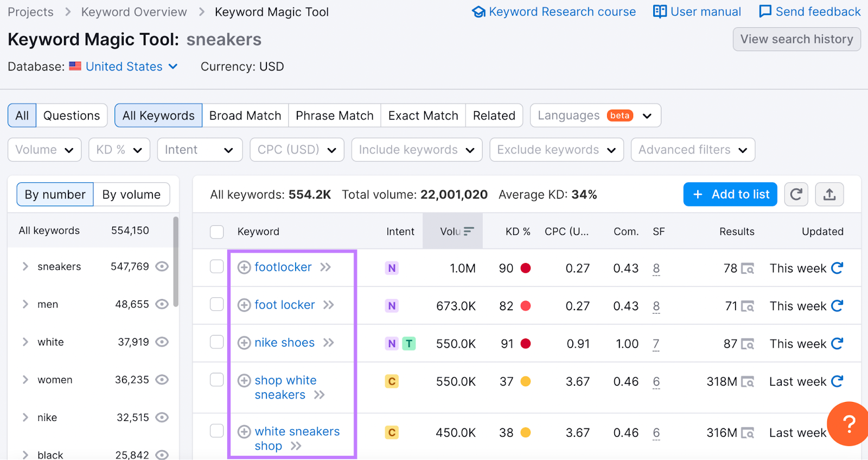Screen dimensions: 868x460
Task: Open the orange help question mark
Action: pyautogui.click(x=849, y=424)
